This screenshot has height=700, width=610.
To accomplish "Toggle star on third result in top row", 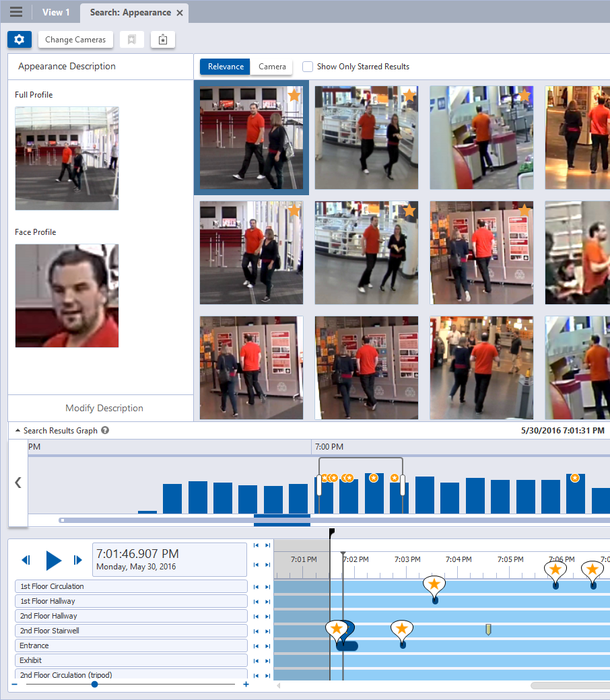I will pos(524,95).
